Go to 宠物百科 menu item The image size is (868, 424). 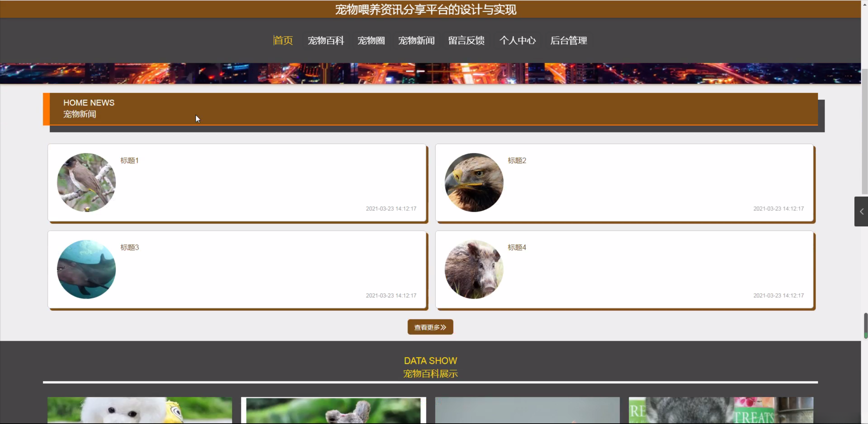click(x=326, y=40)
